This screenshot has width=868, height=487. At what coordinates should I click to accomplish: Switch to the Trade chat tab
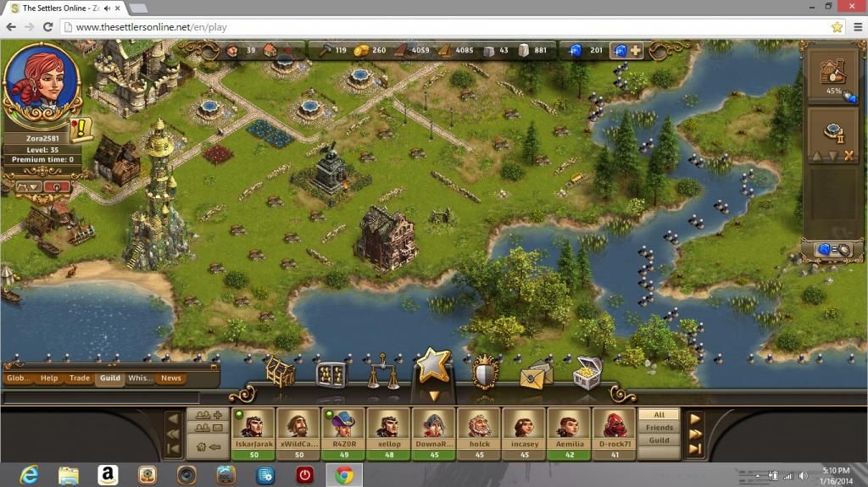(80, 379)
